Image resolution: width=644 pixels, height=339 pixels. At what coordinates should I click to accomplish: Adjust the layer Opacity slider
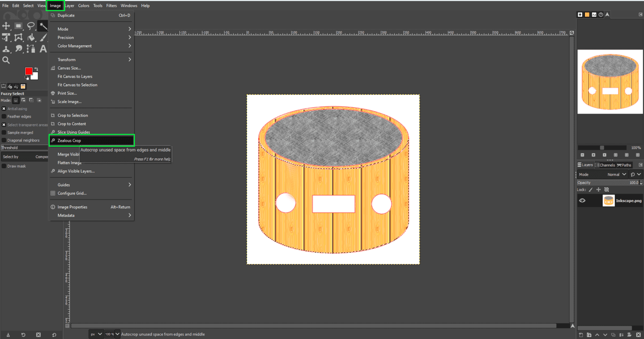[610, 182]
